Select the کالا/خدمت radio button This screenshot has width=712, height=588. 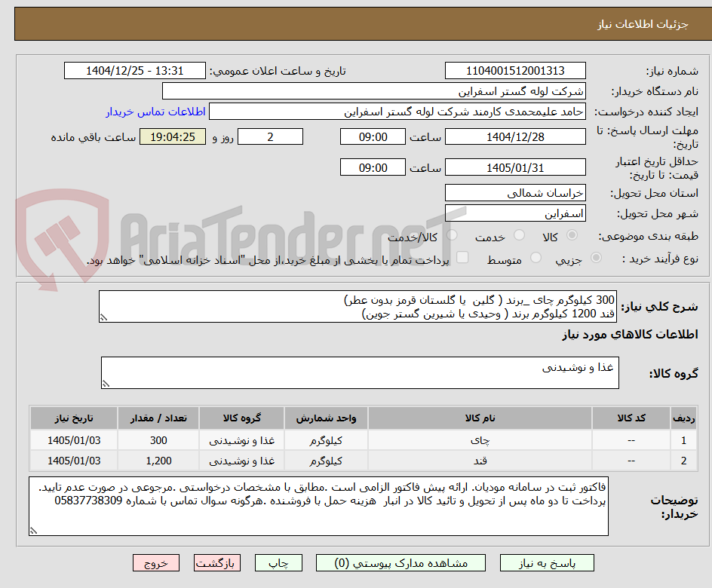452,235
